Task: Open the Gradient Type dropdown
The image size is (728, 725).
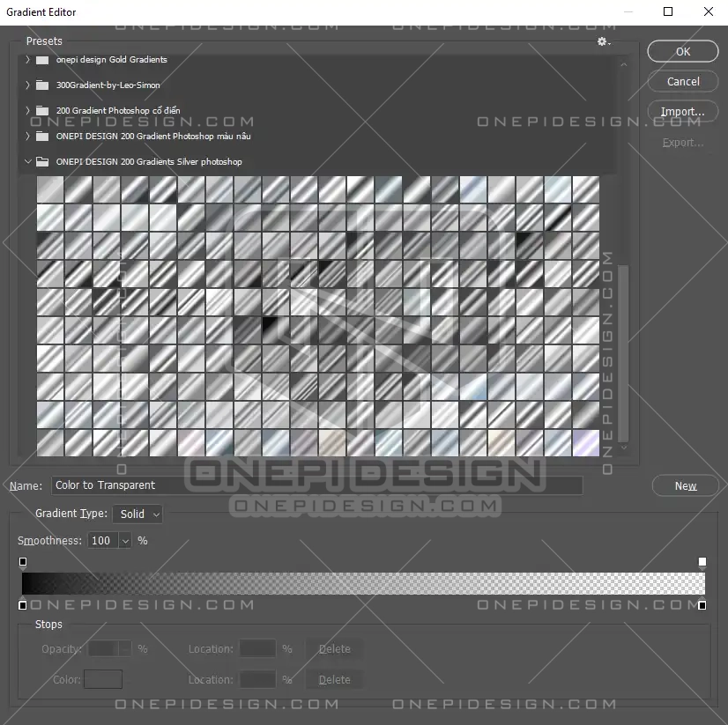Action: point(137,514)
